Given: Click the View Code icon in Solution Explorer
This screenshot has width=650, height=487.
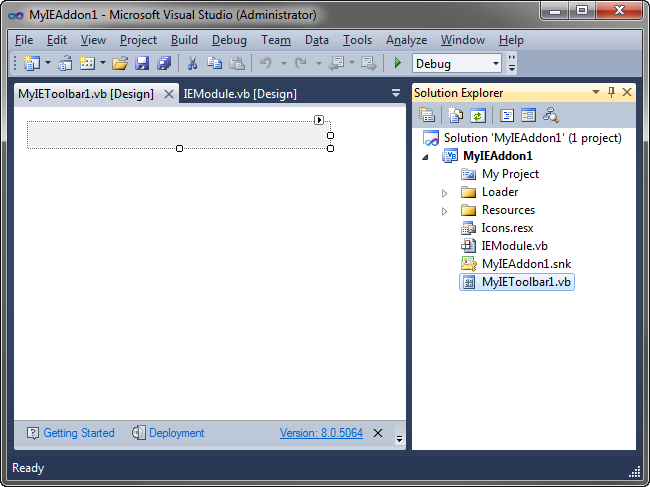Looking at the screenshot, I should coord(507,115).
